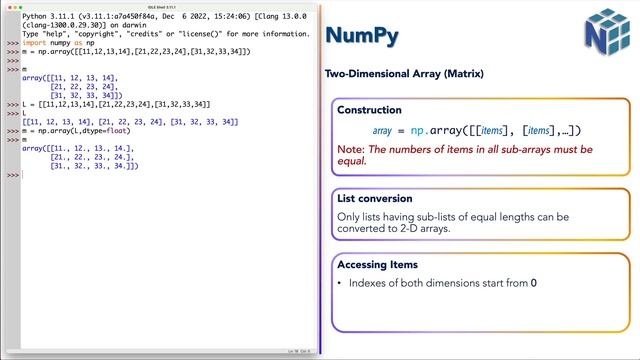Click the 'Type "help", "copyright"' info line

point(166,34)
